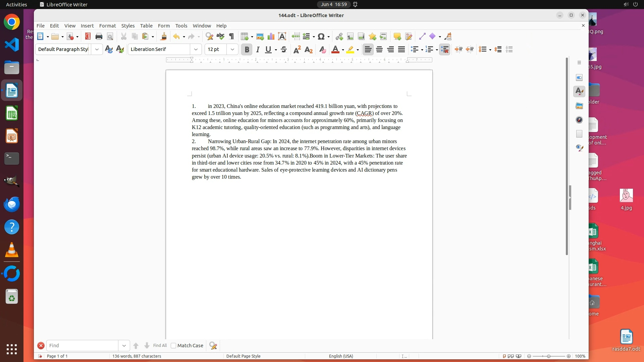
Task: Click the Insert Image icon
Action: pyautogui.click(x=260, y=36)
